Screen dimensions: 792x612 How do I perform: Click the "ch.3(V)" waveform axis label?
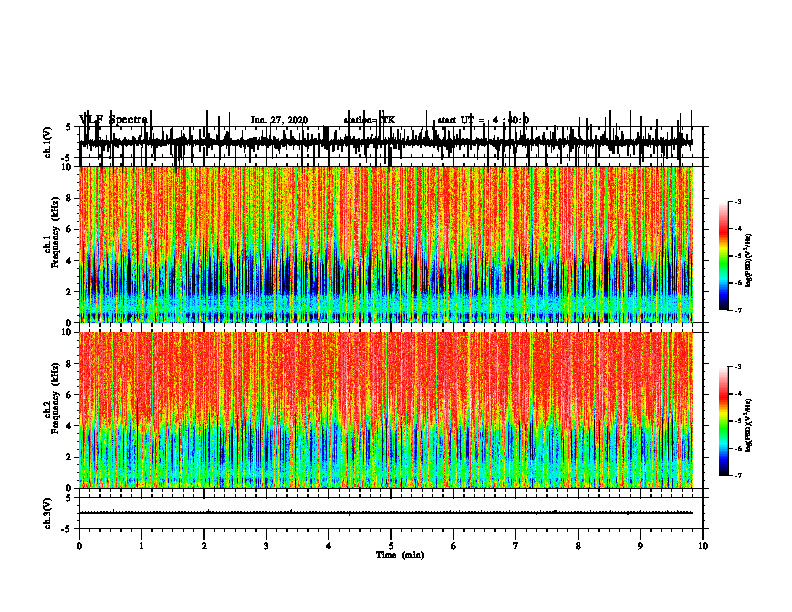(x=48, y=513)
